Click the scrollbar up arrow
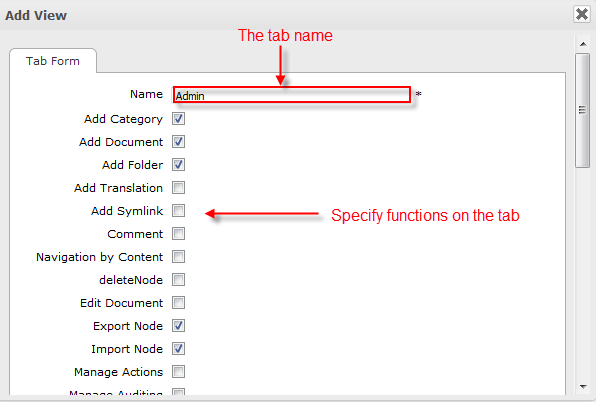The image size is (596, 402). point(583,44)
